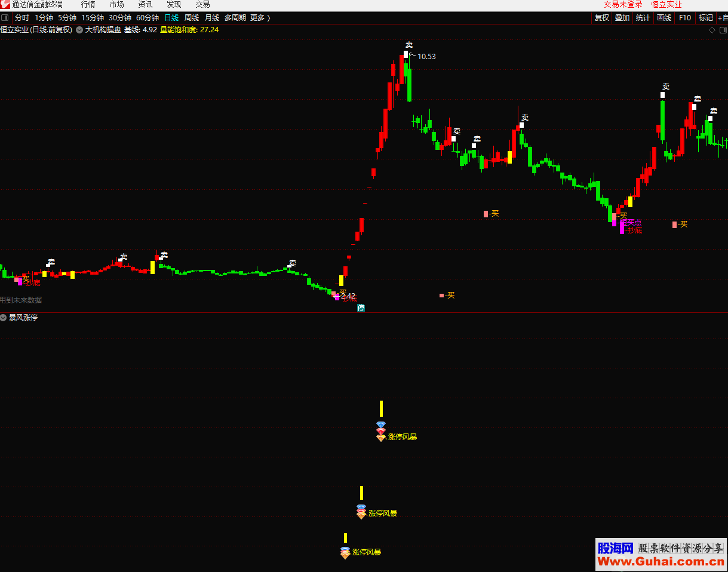Click the 通达信 red logo icon
The height and width of the screenshot is (572, 728).
click(5, 5)
